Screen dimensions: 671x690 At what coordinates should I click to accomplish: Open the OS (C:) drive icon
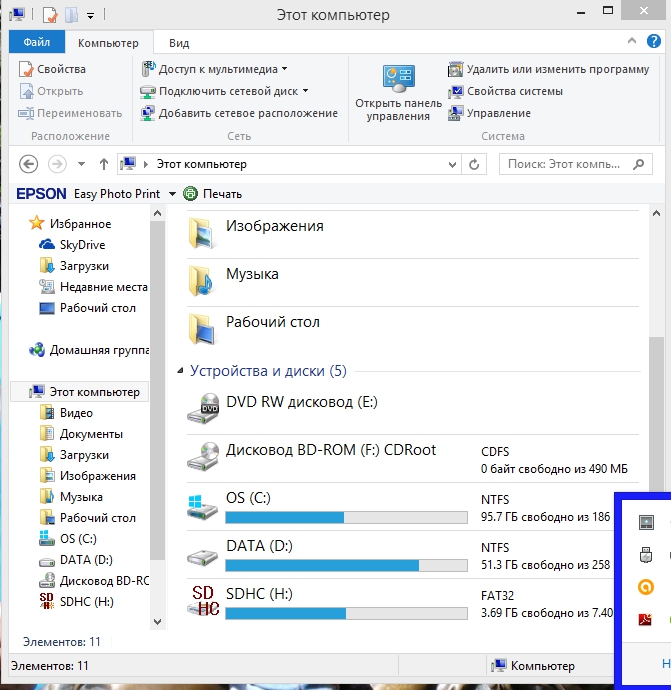207,505
